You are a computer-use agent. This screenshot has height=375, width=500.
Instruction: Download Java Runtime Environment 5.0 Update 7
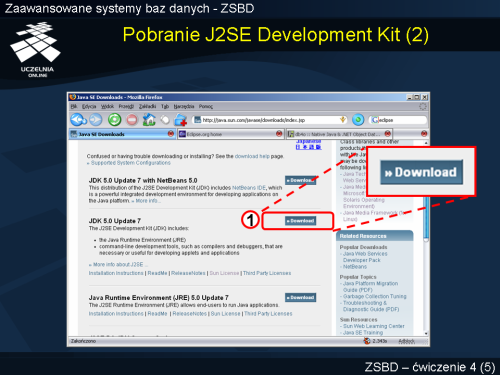coord(300,297)
